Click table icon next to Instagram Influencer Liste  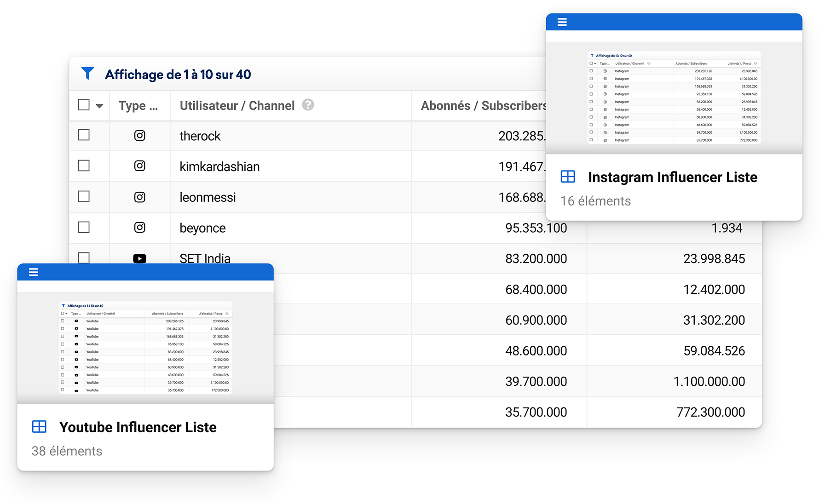pos(568,177)
